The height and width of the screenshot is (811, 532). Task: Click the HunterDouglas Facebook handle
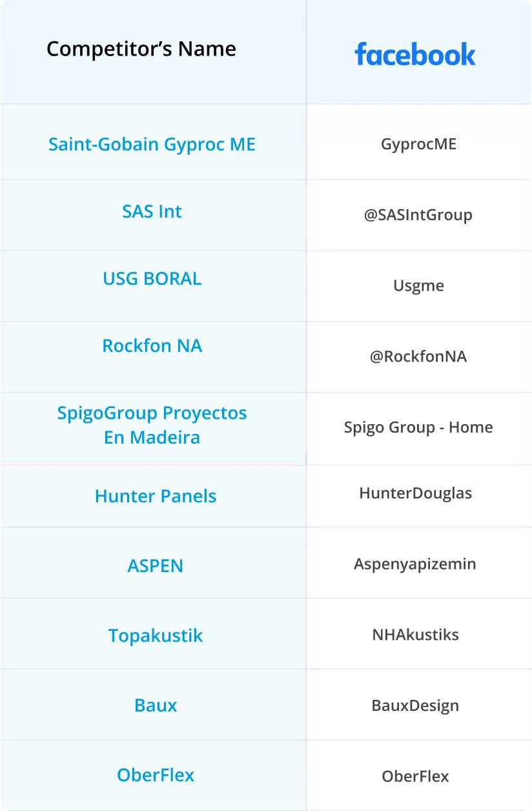pos(416,493)
